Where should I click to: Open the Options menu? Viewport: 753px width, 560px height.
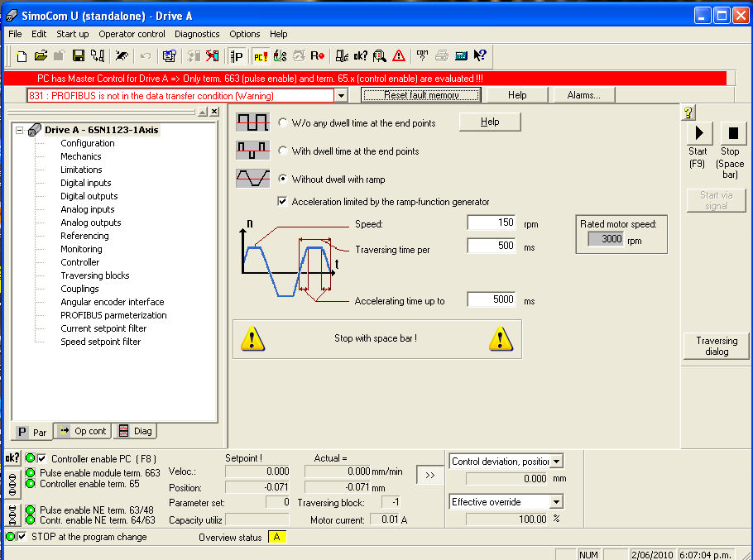click(244, 34)
